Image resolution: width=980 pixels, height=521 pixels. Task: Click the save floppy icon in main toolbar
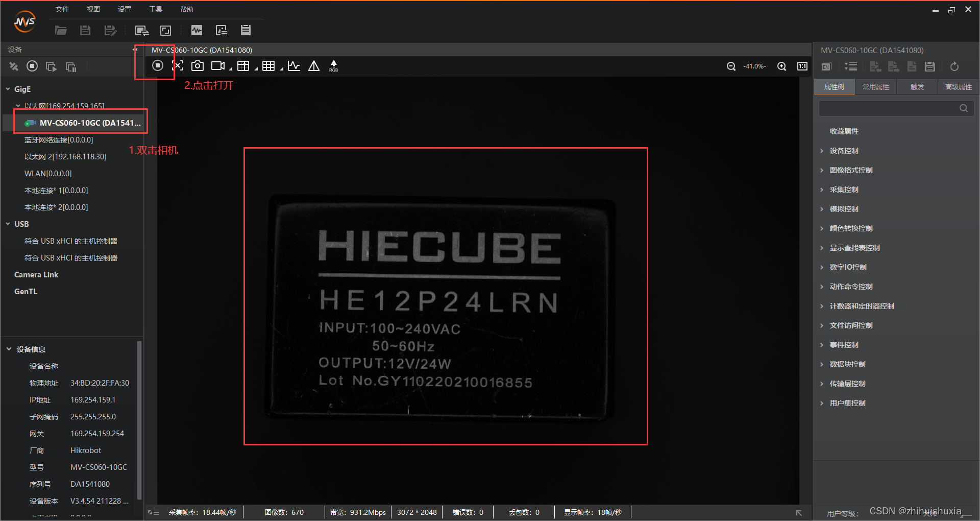(85, 31)
